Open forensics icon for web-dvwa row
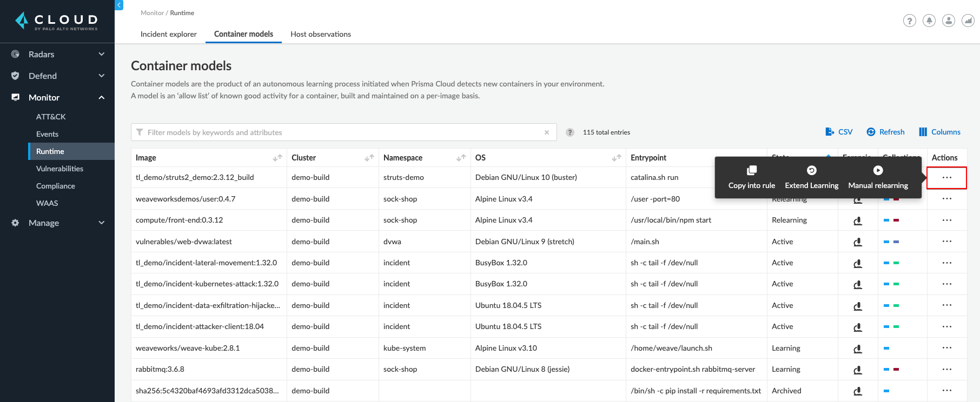 [x=858, y=242]
